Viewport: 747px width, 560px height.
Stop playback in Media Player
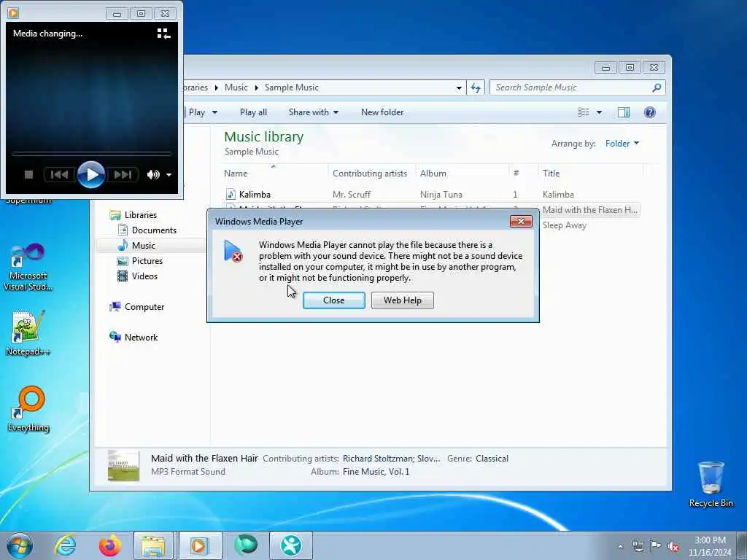coord(28,175)
